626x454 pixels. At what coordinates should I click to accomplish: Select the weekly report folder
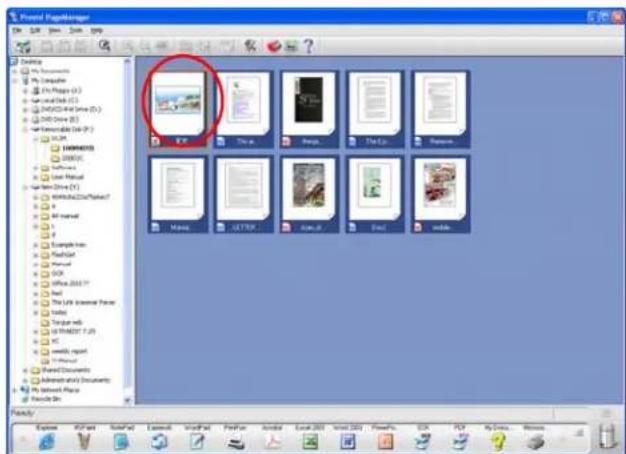click(69, 351)
